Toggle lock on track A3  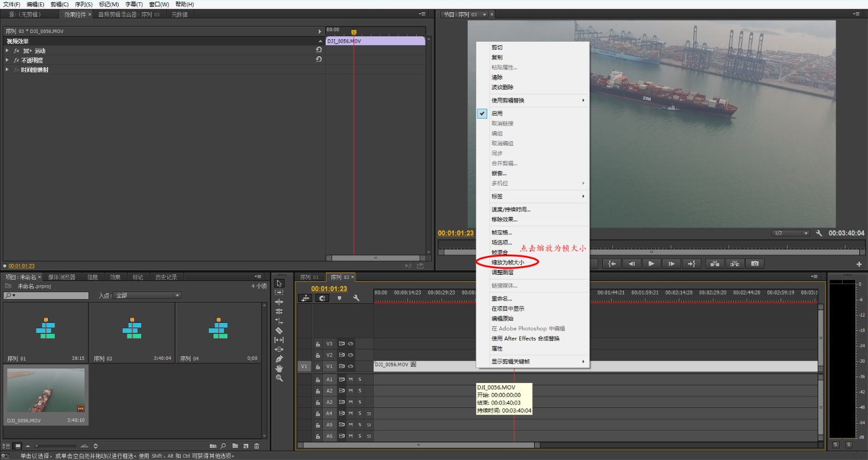318,402
